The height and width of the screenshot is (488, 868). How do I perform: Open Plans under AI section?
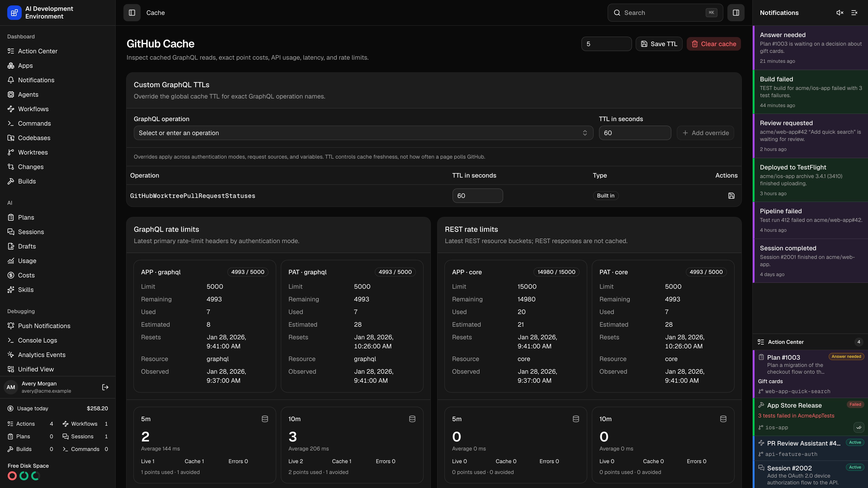point(58,218)
